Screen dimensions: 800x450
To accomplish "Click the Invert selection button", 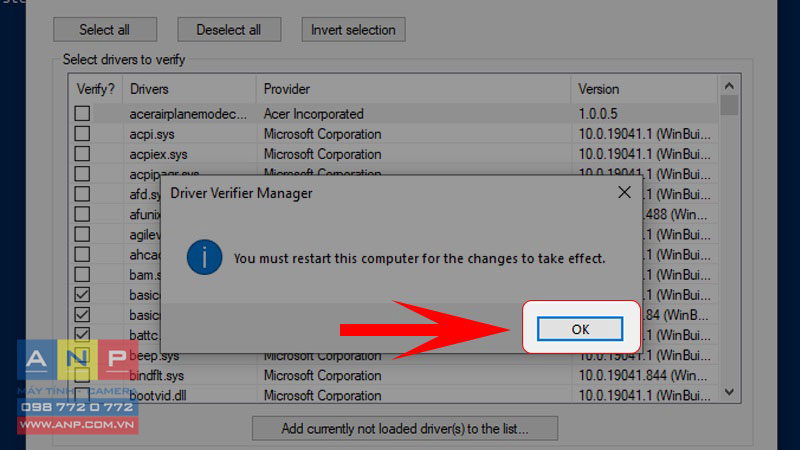I will pos(353,30).
